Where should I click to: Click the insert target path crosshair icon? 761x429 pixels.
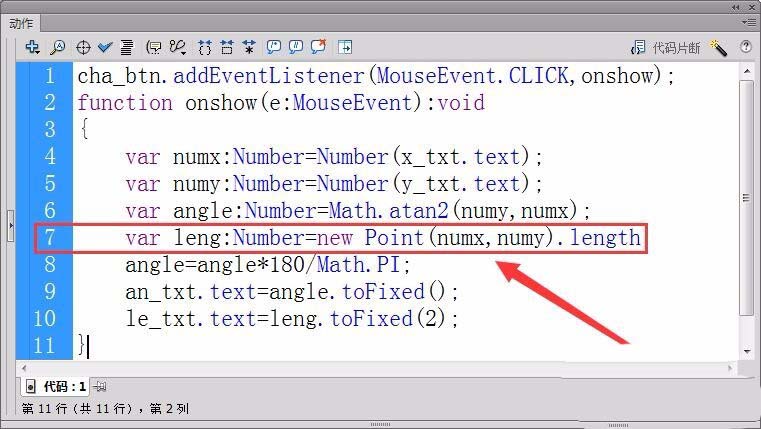click(83, 48)
